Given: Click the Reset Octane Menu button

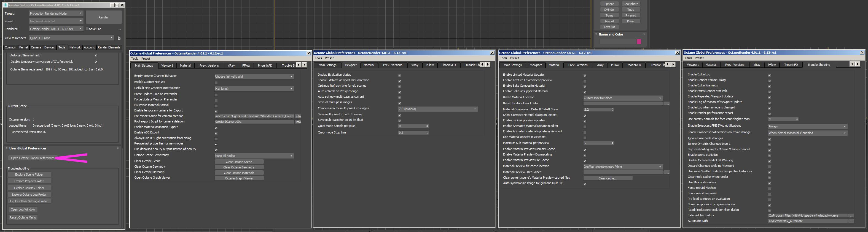Looking at the screenshot, I should 23,217.
